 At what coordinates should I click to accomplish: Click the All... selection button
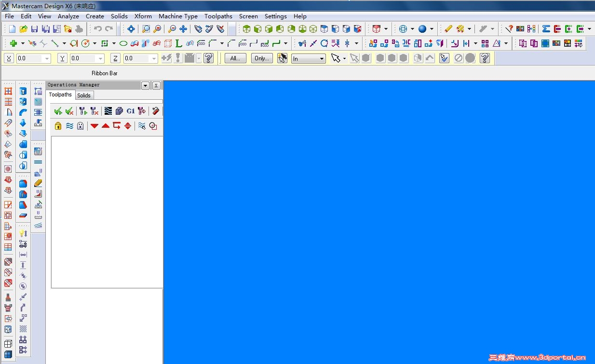click(235, 58)
